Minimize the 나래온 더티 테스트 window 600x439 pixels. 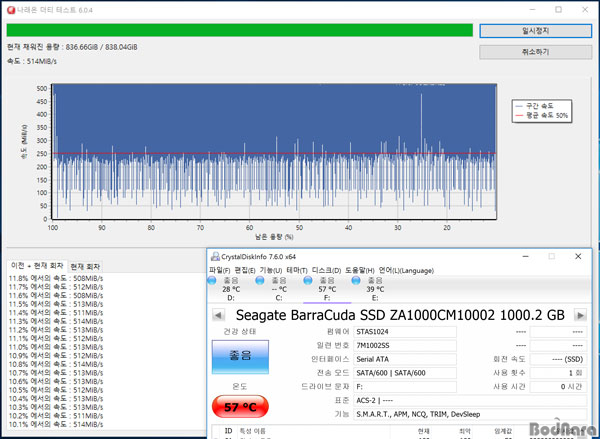tap(533, 10)
